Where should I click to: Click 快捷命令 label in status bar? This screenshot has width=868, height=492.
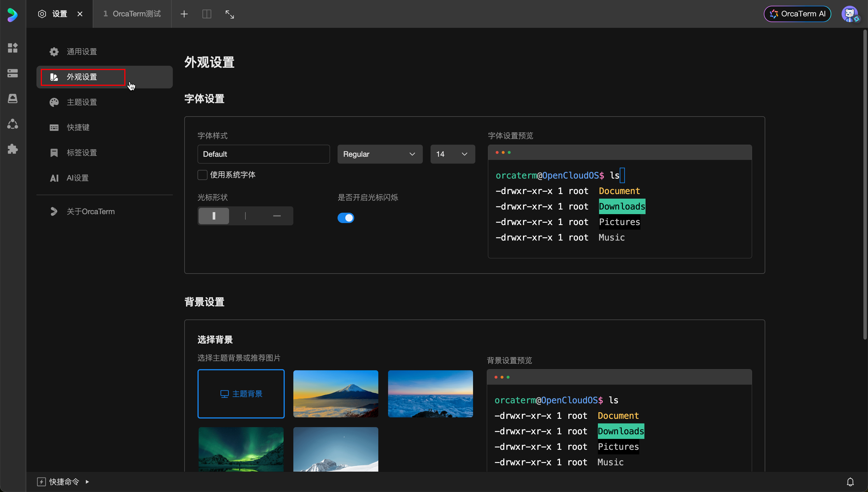pos(64,482)
